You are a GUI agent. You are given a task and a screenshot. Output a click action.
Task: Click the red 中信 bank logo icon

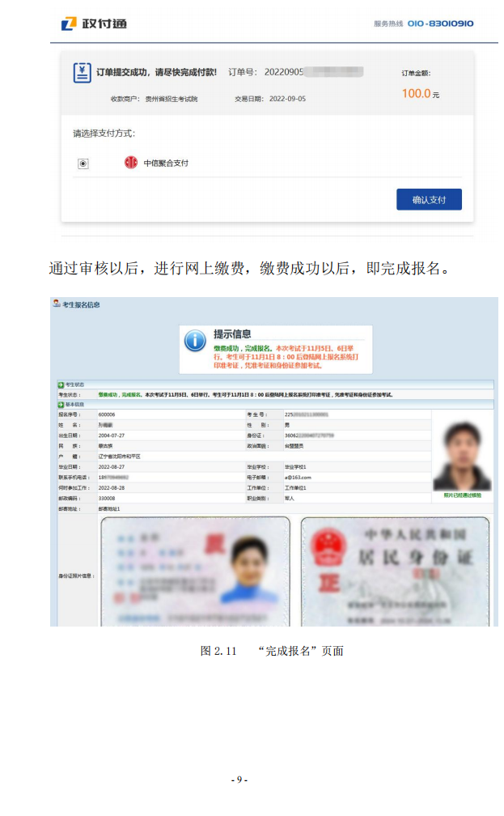point(131,163)
